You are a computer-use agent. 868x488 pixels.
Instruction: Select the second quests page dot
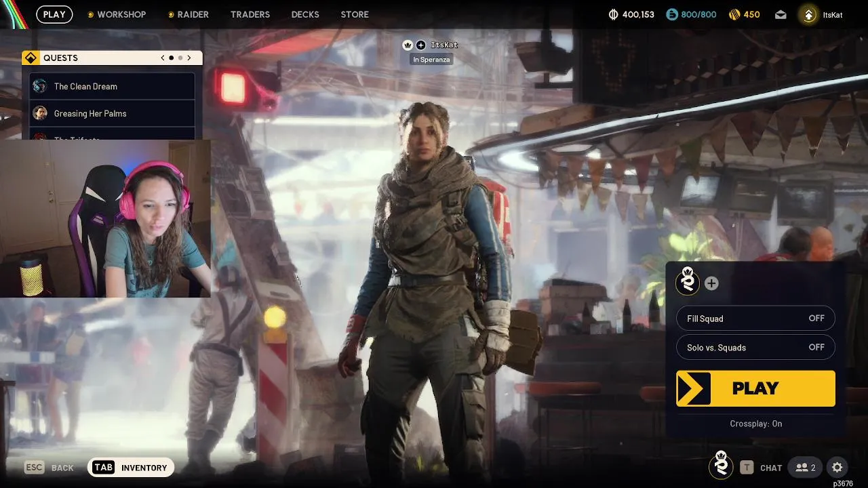pos(180,58)
